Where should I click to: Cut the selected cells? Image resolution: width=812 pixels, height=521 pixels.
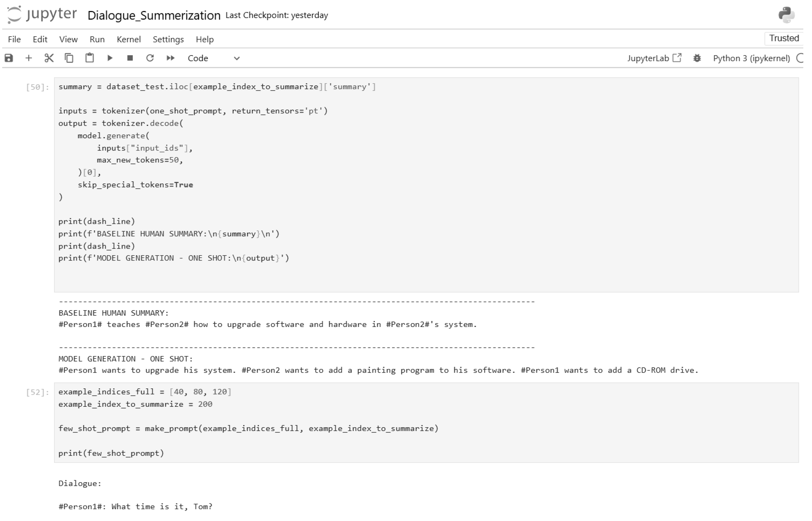[49, 58]
